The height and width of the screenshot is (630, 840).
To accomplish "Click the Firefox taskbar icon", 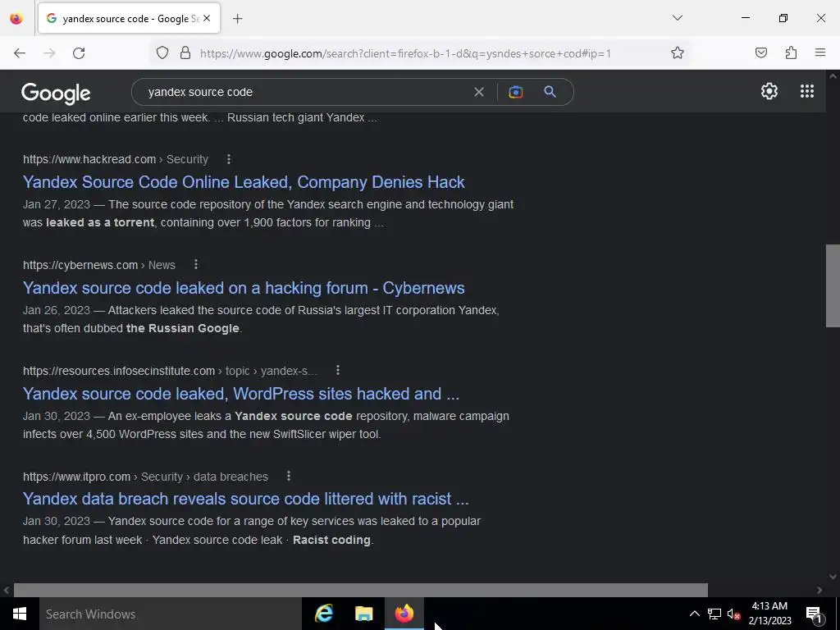I will 404,614.
